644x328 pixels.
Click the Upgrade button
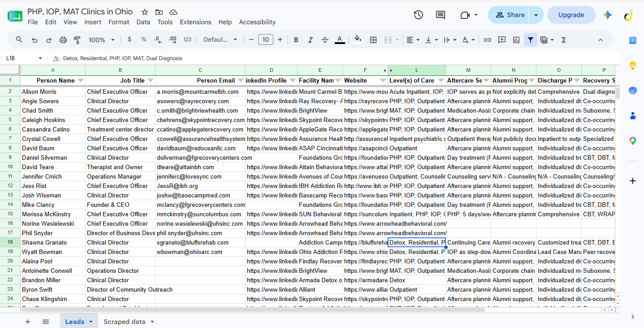tap(571, 15)
